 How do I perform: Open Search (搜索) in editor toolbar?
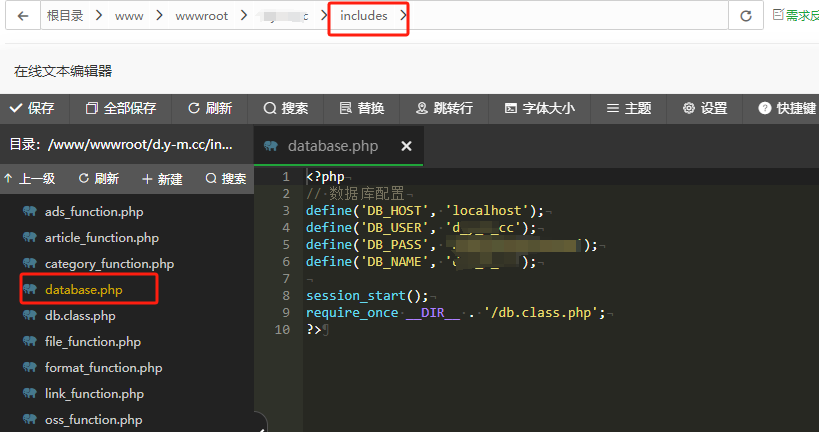[x=285, y=108]
